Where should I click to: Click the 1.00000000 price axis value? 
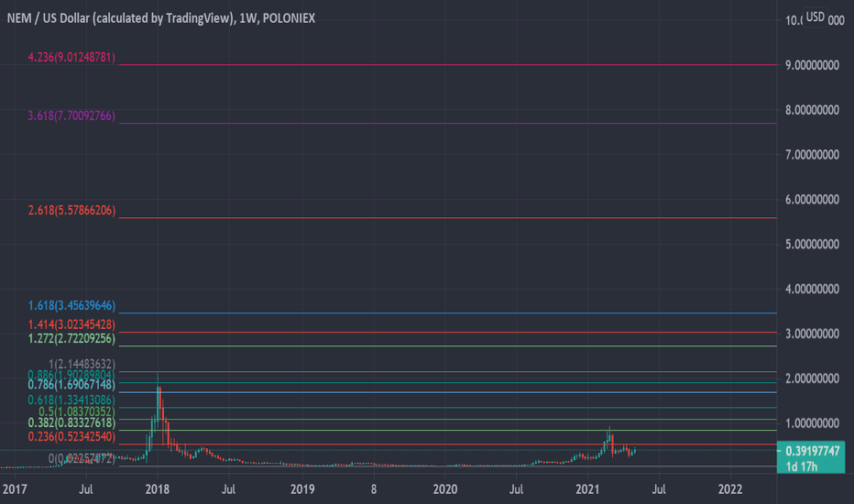[x=812, y=422]
